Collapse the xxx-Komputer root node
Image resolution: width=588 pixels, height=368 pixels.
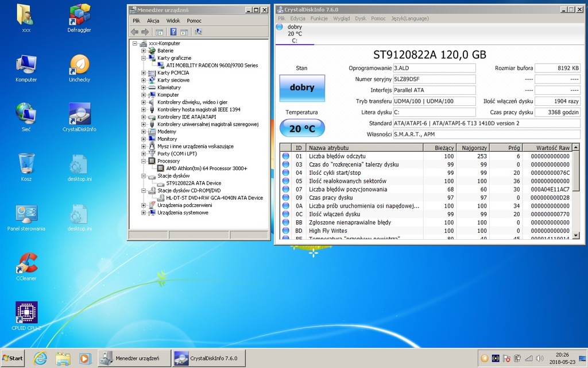click(134, 43)
